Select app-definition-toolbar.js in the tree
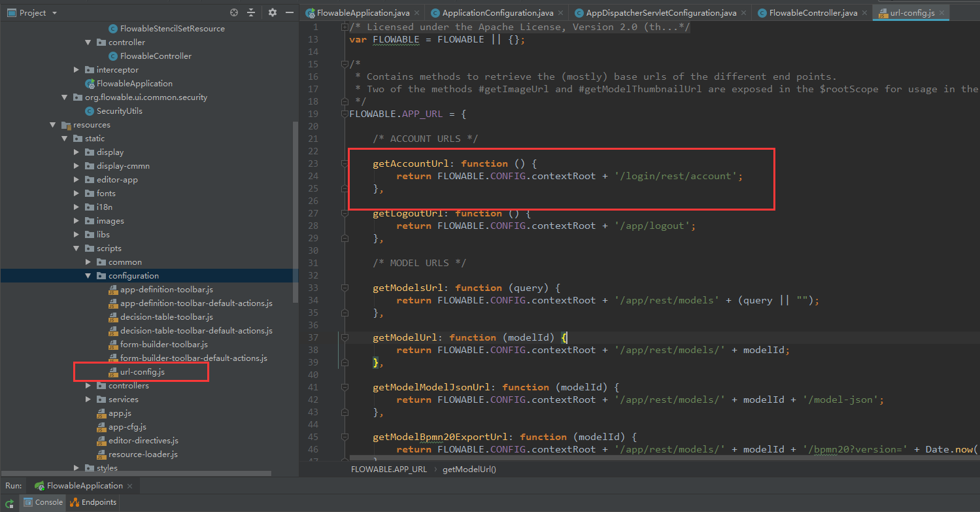Viewport: 980px width, 512px height. click(167, 290)
